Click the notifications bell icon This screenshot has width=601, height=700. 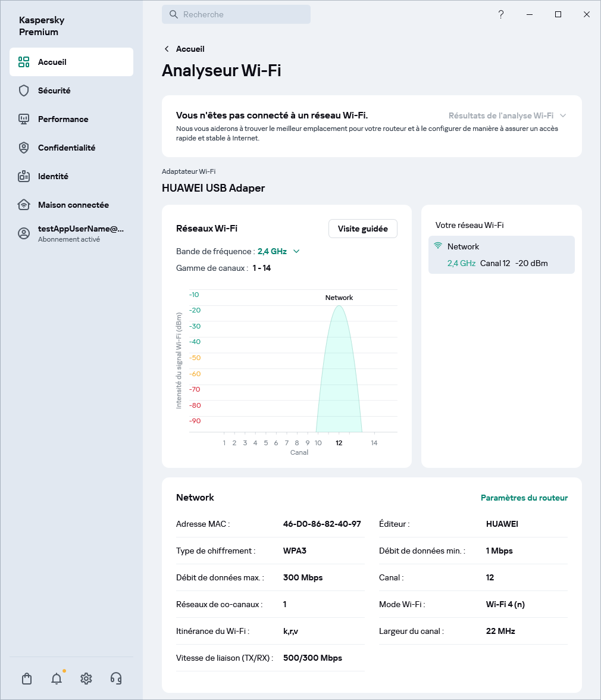point(56,679)
